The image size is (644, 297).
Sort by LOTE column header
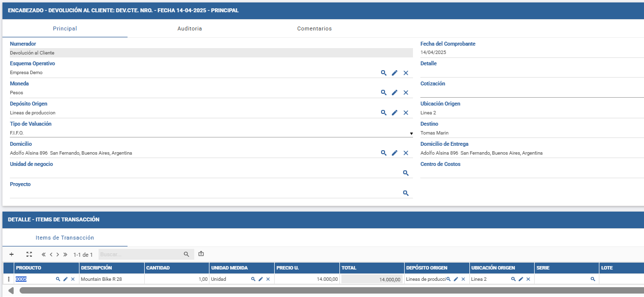click(x=621, y=268)
